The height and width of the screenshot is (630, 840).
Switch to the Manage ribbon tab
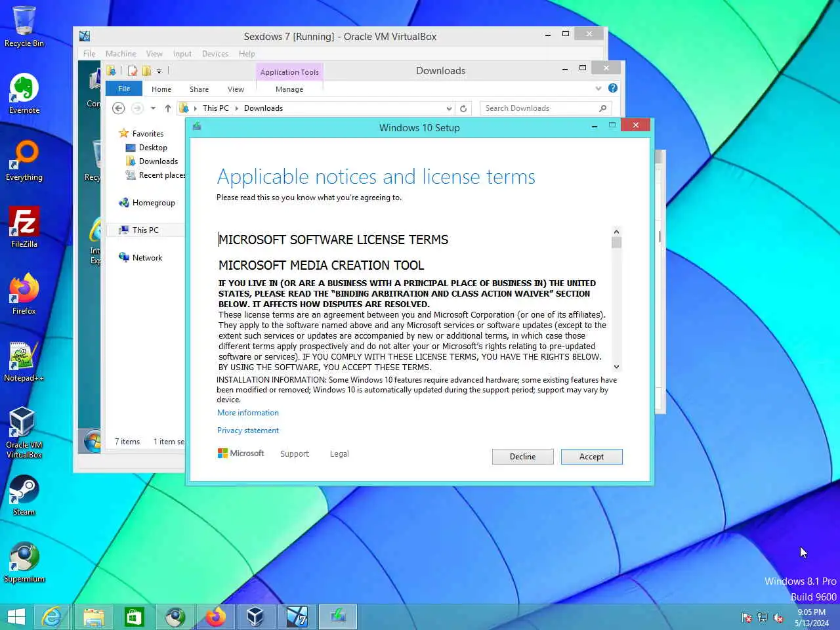(289, 89)
